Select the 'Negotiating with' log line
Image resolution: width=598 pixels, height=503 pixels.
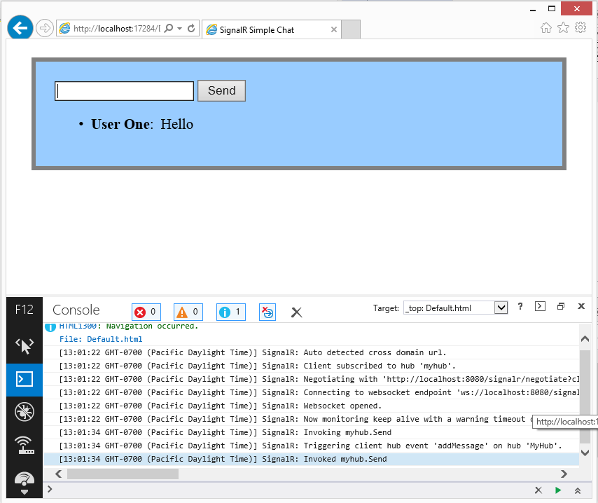tap(312, 379)
